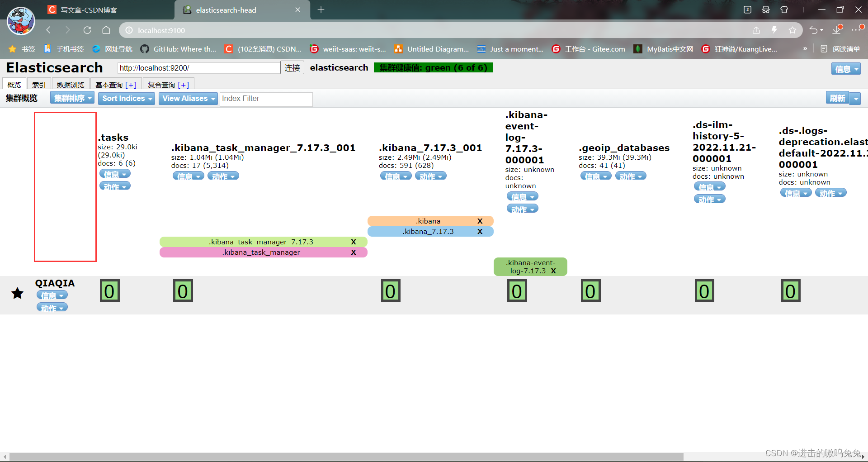Click the master node star icon
The image size is (868, 462).
click(x=18, y=293)
